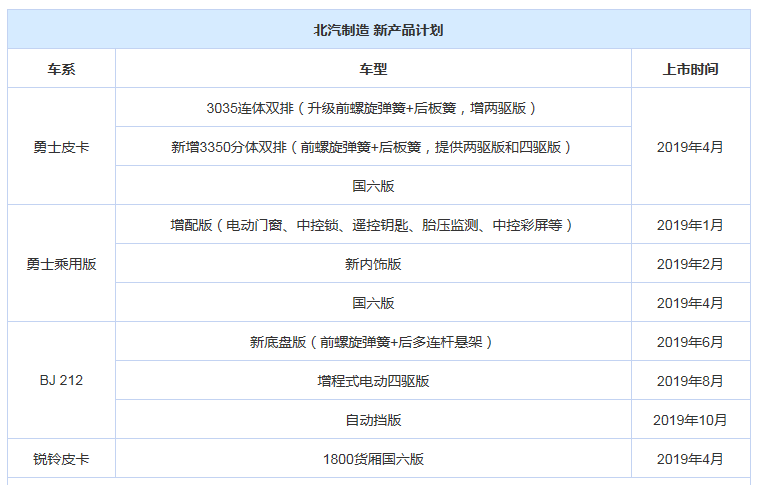Screen dimensions: 757x485
Task: Select the 勇士乘用版 series cell
Action: [61, 263]
